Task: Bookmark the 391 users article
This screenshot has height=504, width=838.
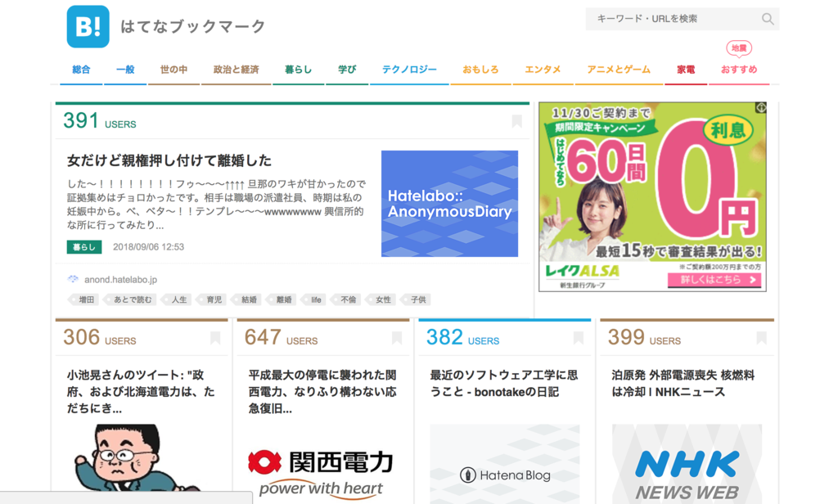Action: [516, 121]
